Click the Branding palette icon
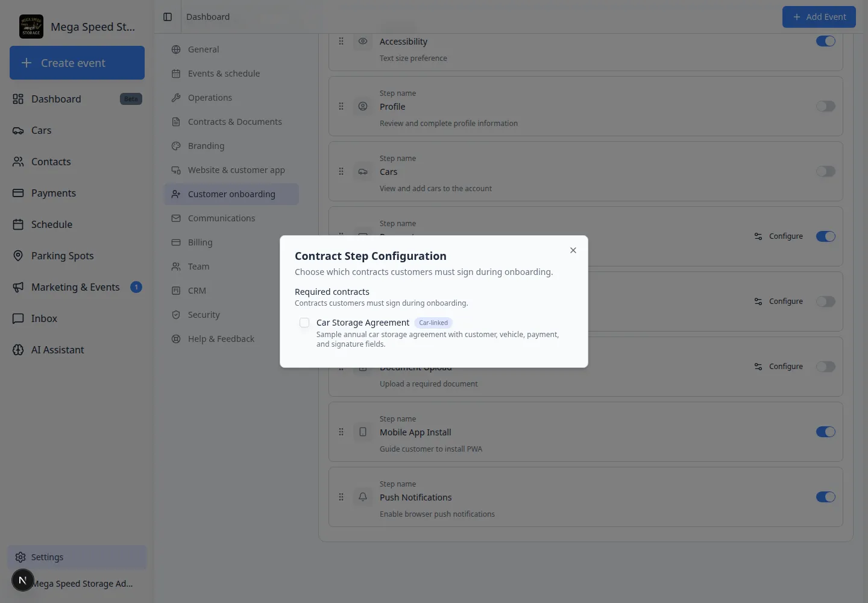The height and width of the screenshot is (603, 868). pyautogui.click(x=176, y=146)
